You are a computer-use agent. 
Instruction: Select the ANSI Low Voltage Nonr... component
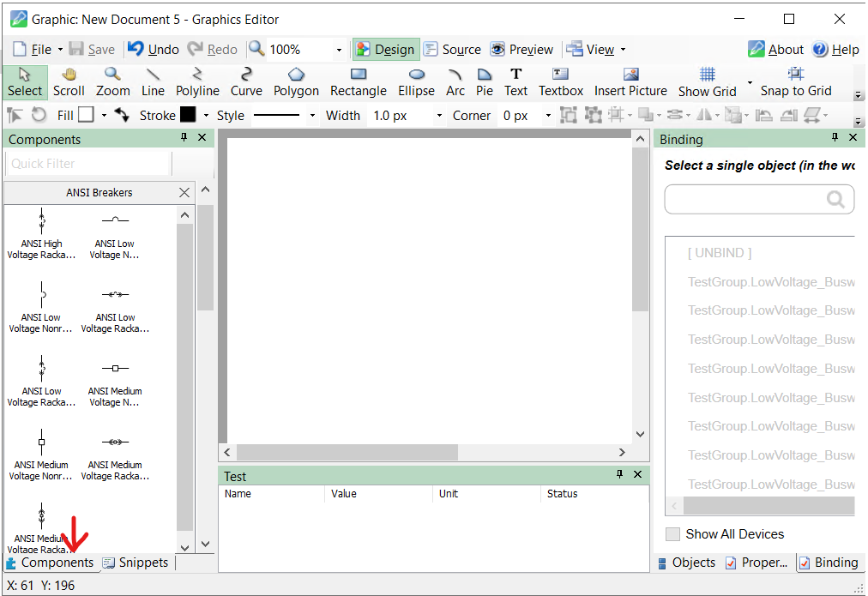tap(41, 308)
